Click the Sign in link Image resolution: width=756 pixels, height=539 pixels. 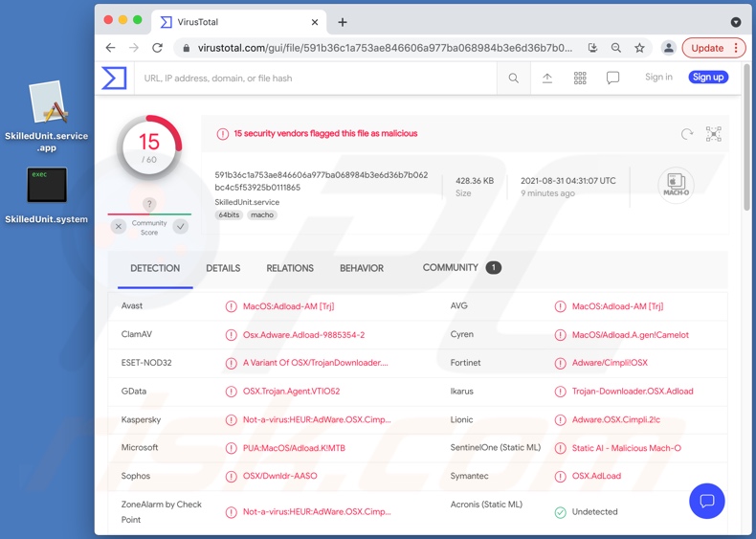tap(658, 78)
